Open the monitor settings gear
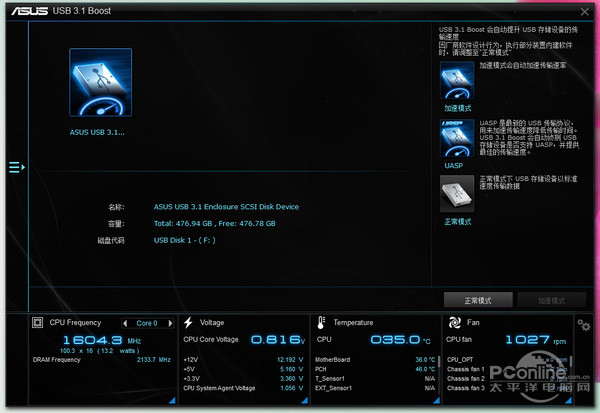Viewport: 600px width, 413px height. click(x=583, y=325)
